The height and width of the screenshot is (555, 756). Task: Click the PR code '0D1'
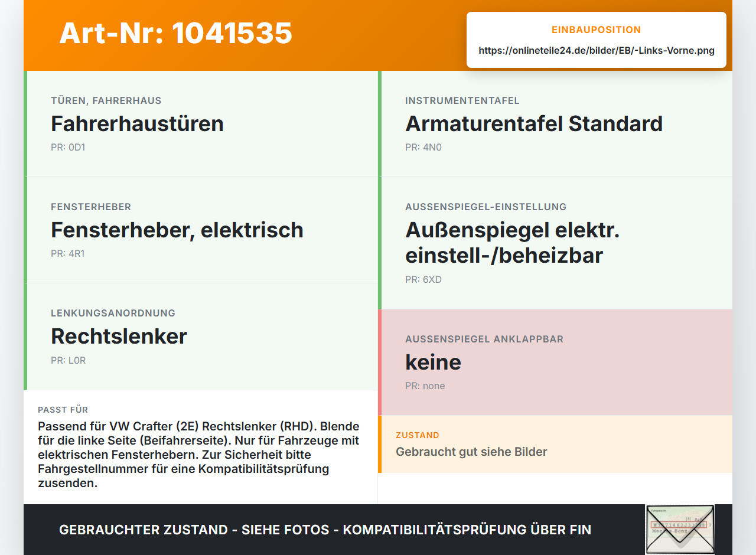coord(77,148)
